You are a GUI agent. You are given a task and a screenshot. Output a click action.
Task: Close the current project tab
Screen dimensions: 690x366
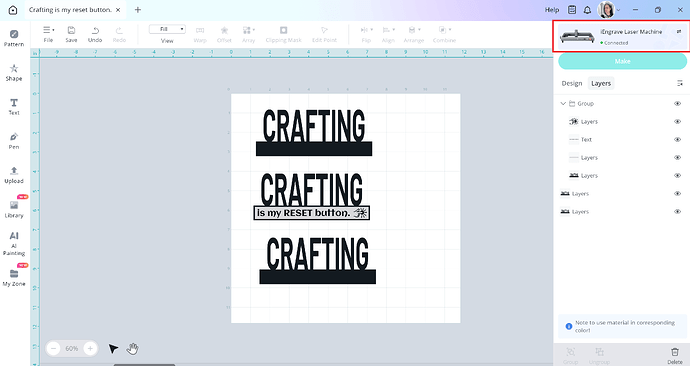pyautogui.click(x=118, y=10)
